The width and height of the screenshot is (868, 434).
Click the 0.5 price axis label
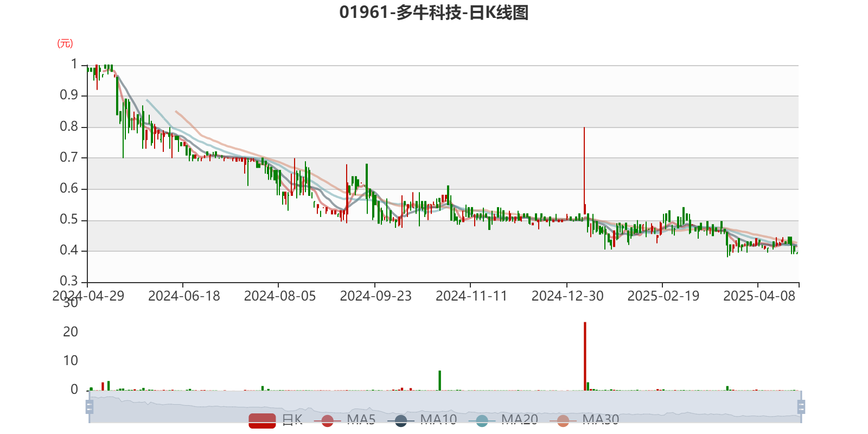[x=69, y=219]
